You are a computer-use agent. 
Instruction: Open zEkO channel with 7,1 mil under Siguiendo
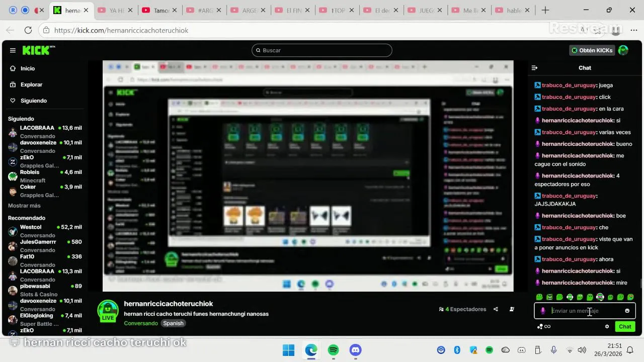pyautogui.click(x=45, y=161)
